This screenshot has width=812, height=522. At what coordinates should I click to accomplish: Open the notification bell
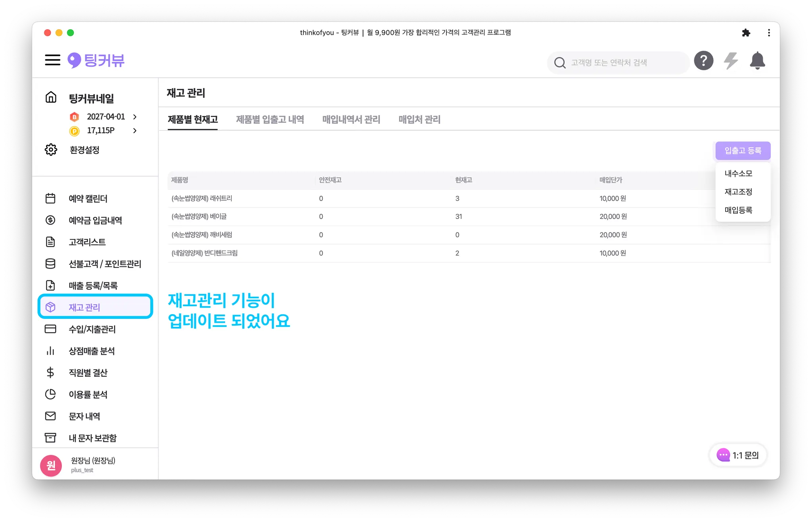click(757, 61)
